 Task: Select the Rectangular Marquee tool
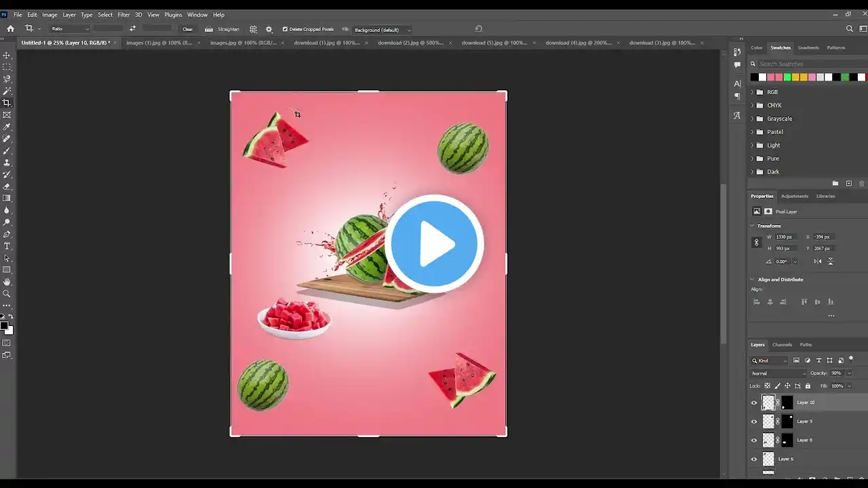pyautogui.click(x=7, y=67)
